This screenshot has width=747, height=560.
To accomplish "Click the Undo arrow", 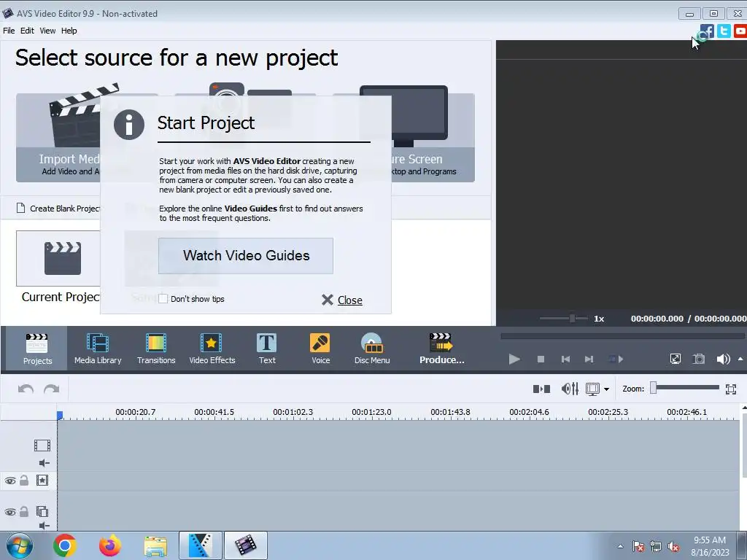I will [x=26, y=389].
